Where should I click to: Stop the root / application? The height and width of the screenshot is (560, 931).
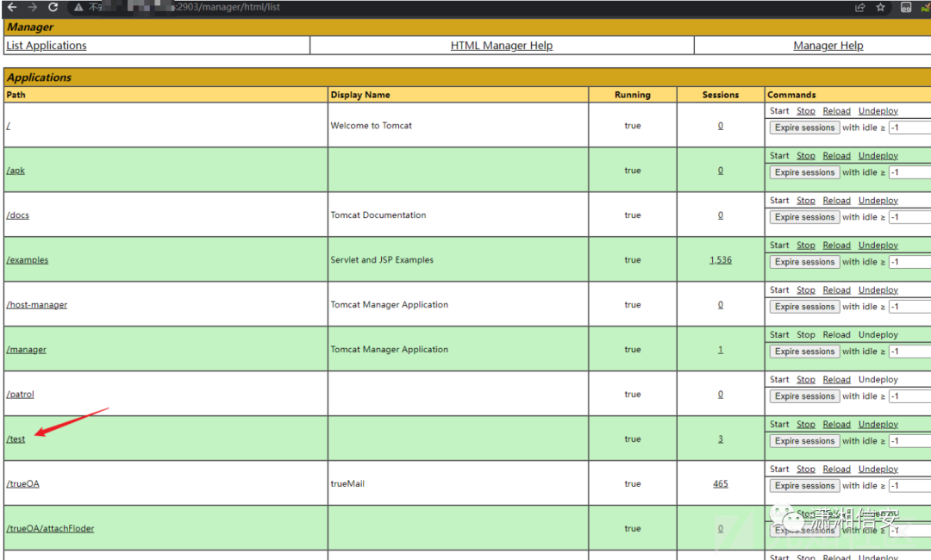[806, 111]
